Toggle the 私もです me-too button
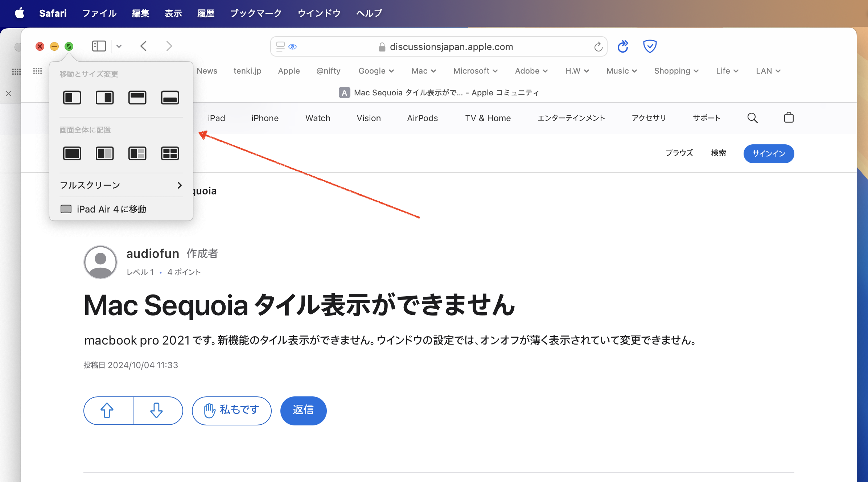Image resolution: width=868 pixels, height=482 pixels. pos(231,411)
